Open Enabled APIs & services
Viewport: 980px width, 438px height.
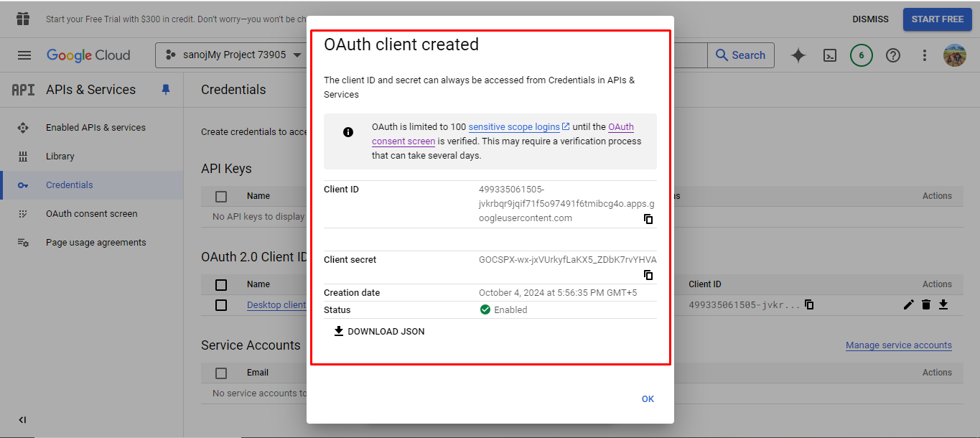click(x=95, y=127)
